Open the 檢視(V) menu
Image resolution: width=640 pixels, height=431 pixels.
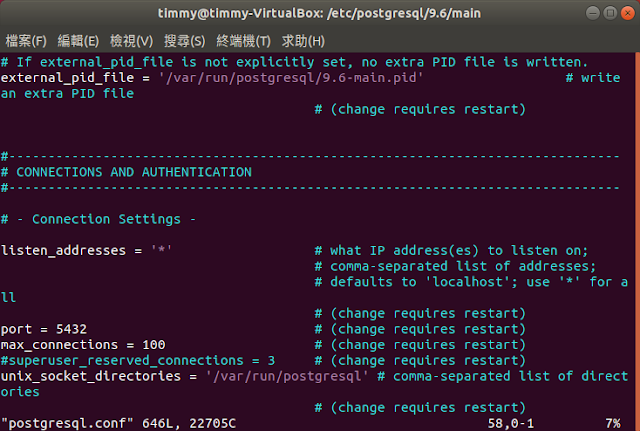pos(131,41)
